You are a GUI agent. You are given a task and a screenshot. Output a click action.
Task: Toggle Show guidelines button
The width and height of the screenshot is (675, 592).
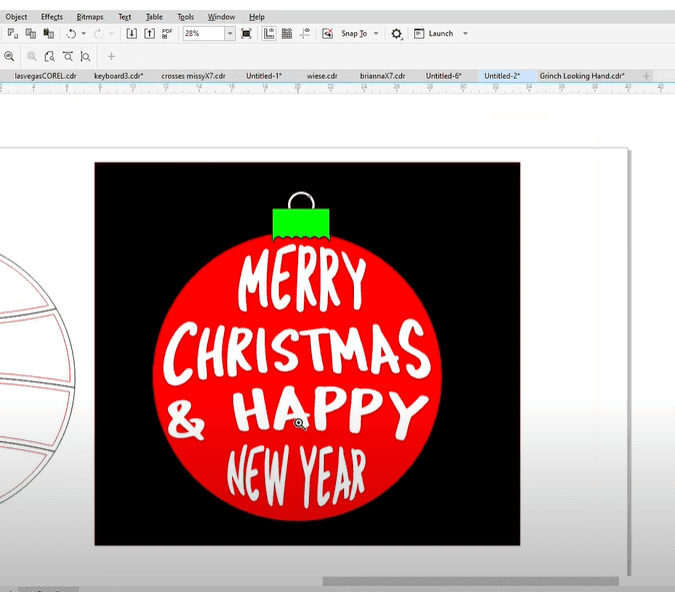[304, 33]
